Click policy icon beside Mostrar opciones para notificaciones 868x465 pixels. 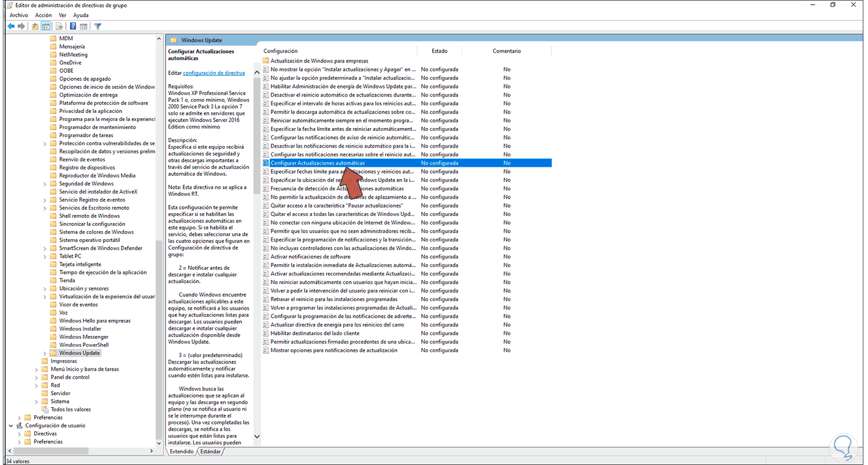click(266, 350)
